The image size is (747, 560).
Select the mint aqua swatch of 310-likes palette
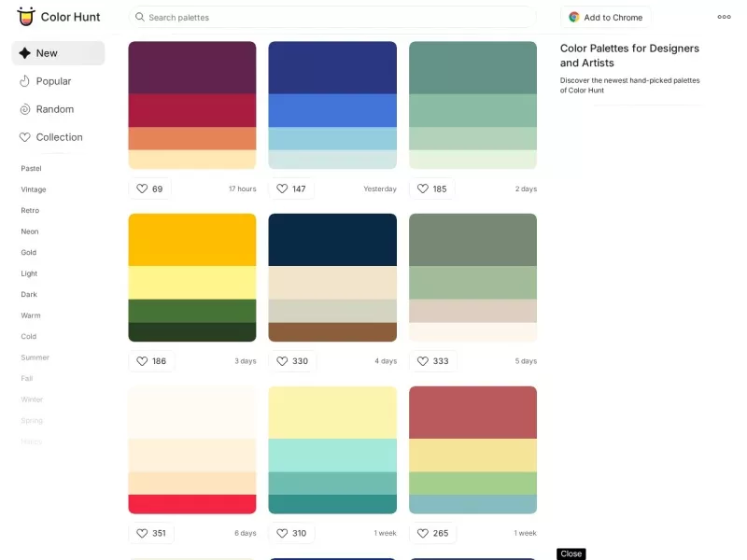pos(332,455)
